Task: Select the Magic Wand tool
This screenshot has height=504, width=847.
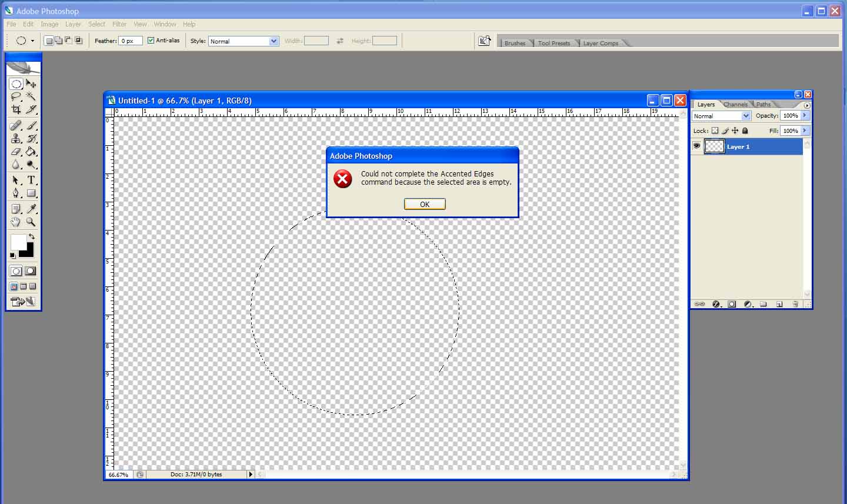Action: click(x=31, y=96)
